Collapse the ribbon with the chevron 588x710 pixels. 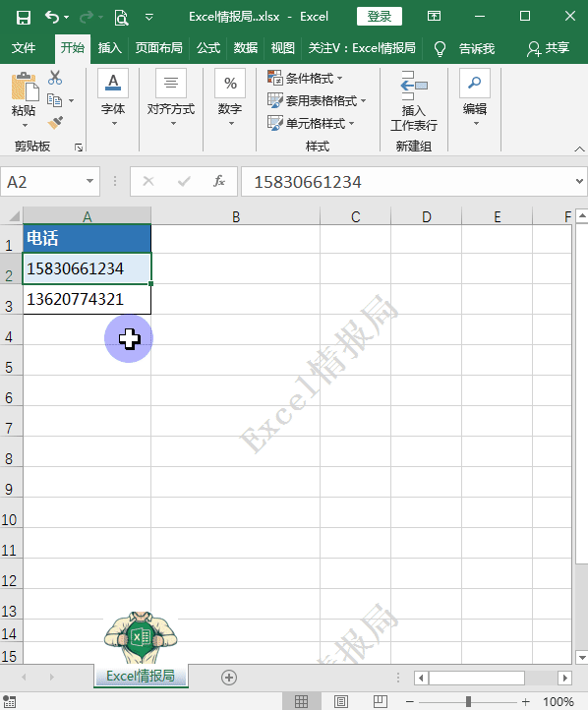579,148
